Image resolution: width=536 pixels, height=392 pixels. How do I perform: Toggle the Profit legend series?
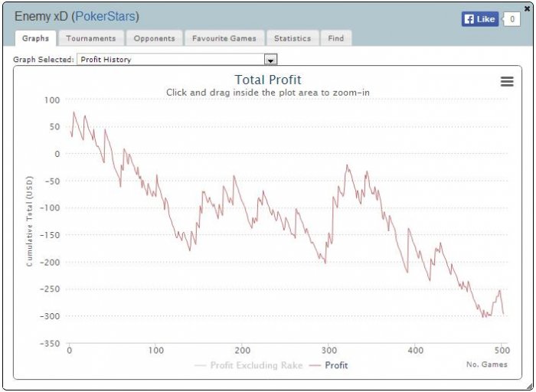(328, 365)
